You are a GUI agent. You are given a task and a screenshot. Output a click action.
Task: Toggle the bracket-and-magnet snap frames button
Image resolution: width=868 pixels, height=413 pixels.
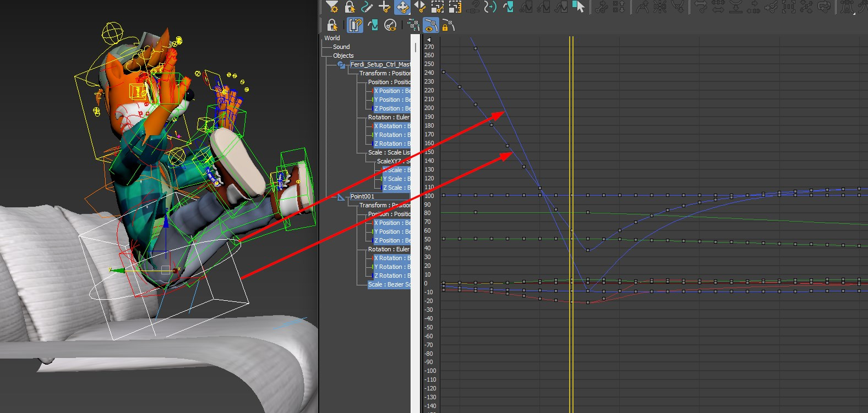coord(355,25)
